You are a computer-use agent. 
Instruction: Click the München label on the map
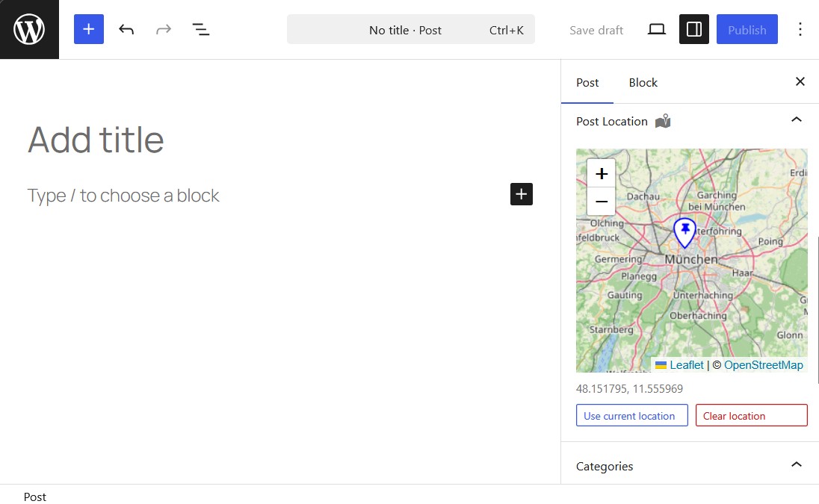690,259
